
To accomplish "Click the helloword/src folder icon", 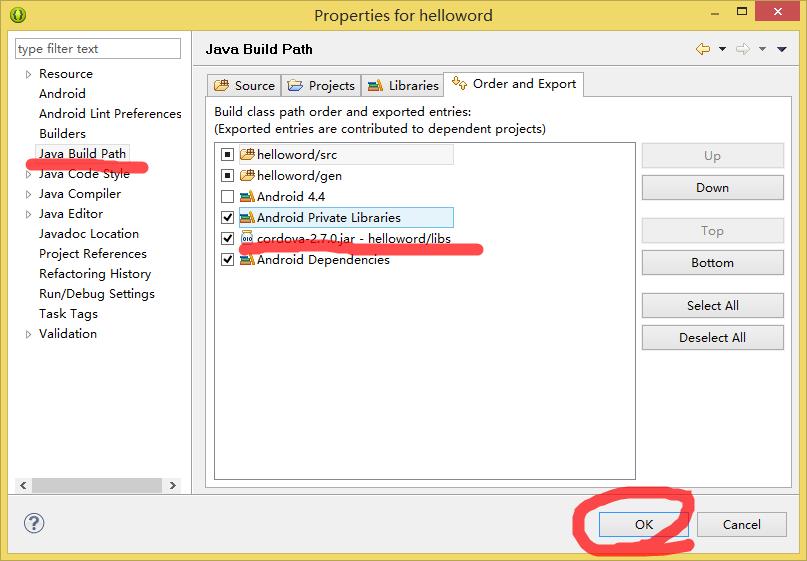I will [248, 154].
